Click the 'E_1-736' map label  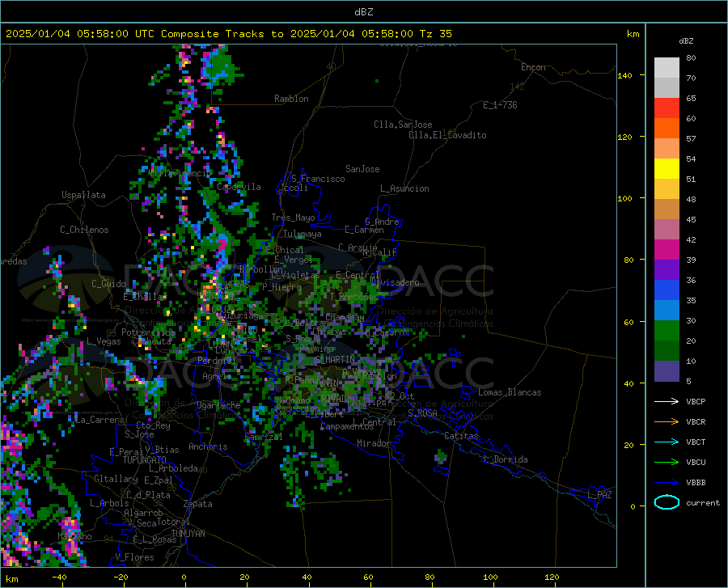coord(500,105)
